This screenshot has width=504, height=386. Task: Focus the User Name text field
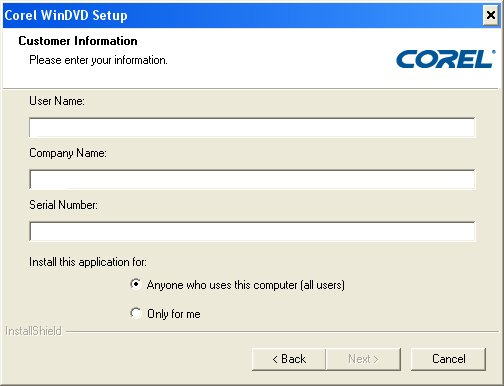[x=252, y=127]
